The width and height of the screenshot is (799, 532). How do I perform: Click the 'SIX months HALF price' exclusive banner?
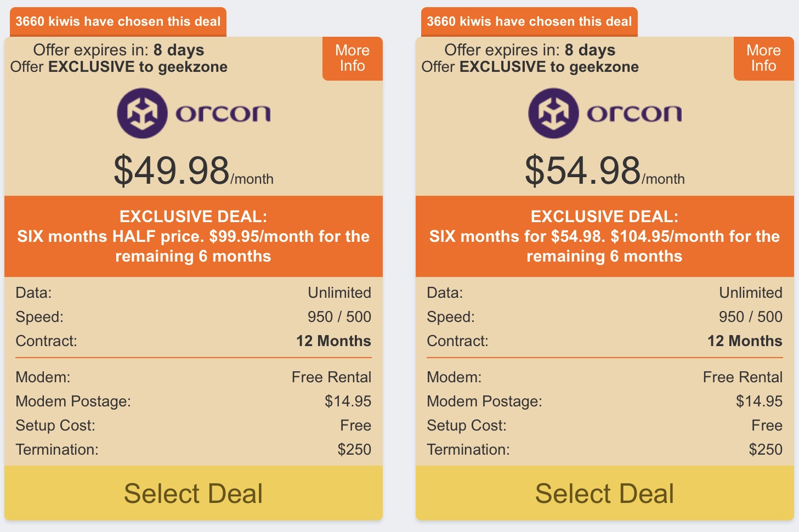(193, 236)
